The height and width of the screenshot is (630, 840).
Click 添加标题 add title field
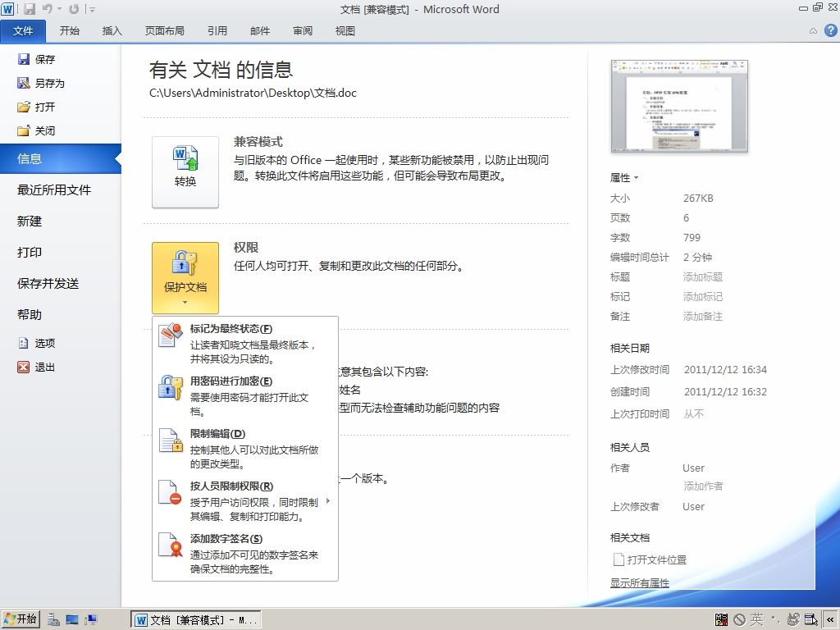pos(703,277)
